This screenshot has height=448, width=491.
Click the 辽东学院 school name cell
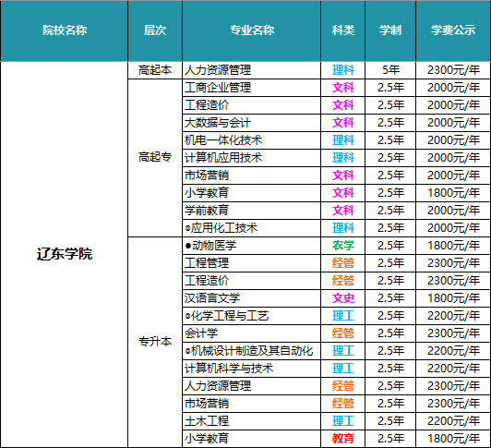pos(65,254)
